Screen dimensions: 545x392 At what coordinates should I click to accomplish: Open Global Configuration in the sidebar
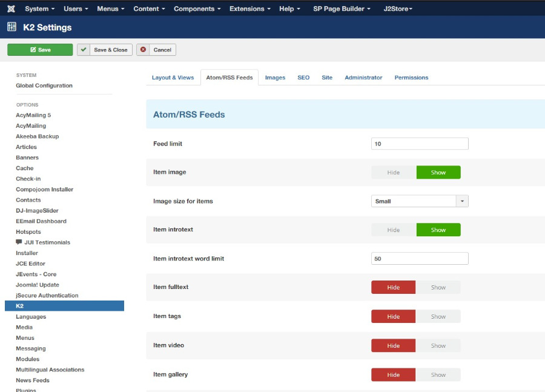tap(44, 85)
